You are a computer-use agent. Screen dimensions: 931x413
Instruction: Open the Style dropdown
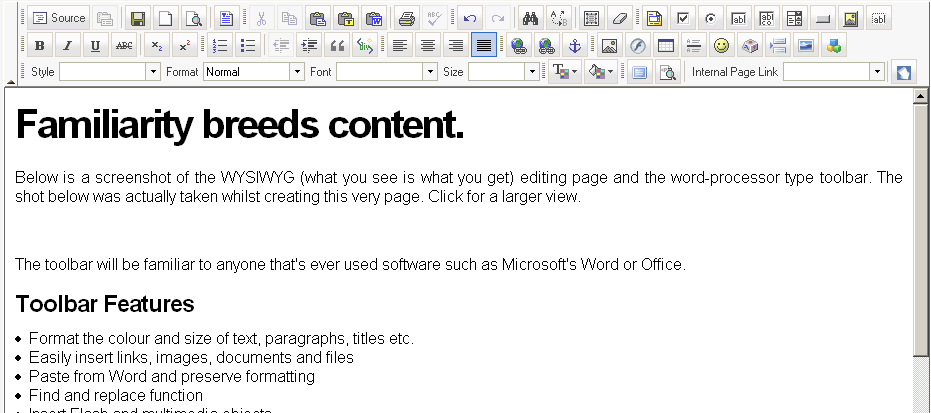click(110, 72)
